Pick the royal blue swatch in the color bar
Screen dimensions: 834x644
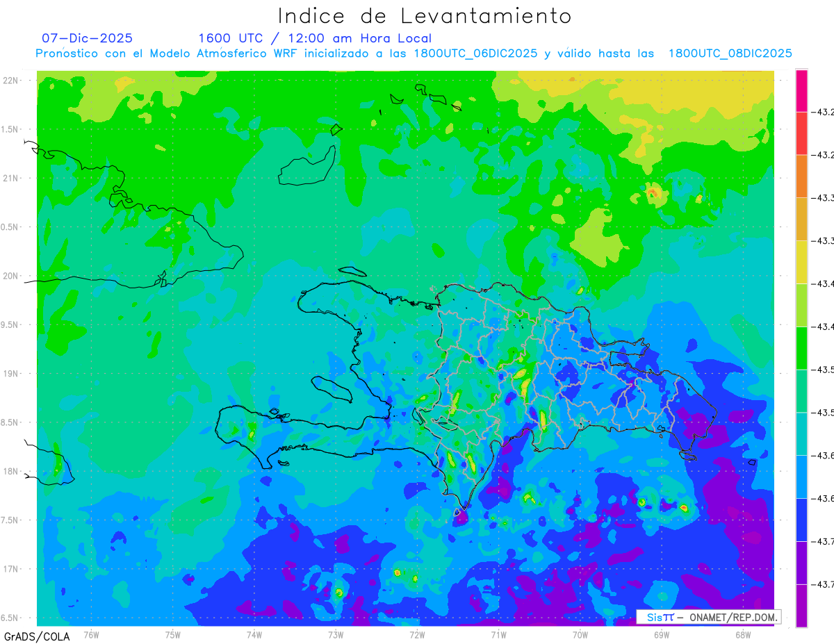click(801, 520)
